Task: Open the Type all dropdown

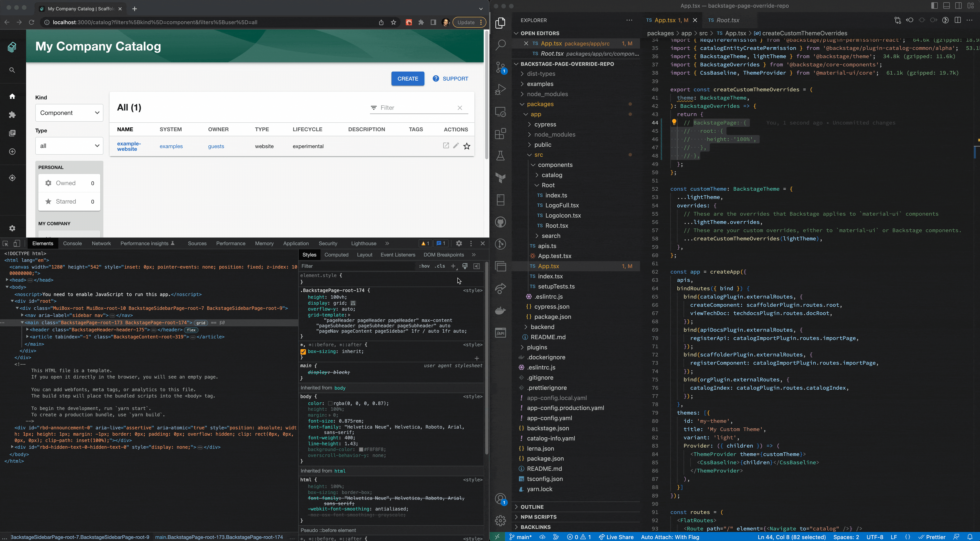Action: [69, 146]
